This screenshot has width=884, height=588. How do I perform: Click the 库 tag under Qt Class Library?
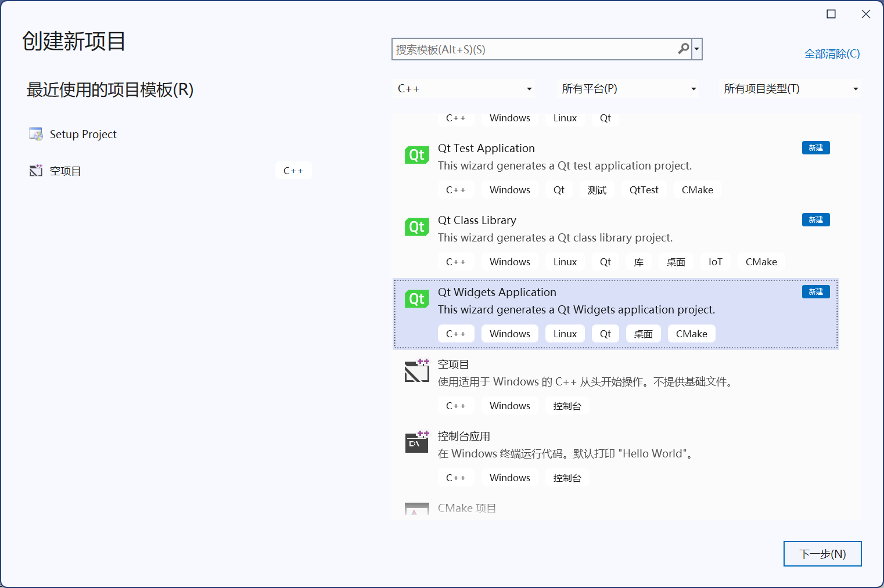(639, 262)
